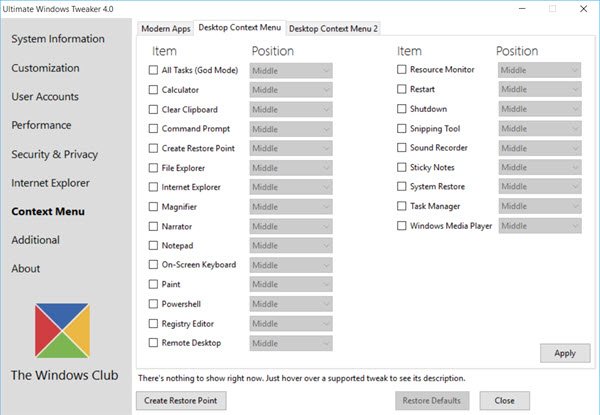Select the Desktop Context Menu tab
Image resolution: width=600 pixels, height=415 pixels.
pos(240,28)
